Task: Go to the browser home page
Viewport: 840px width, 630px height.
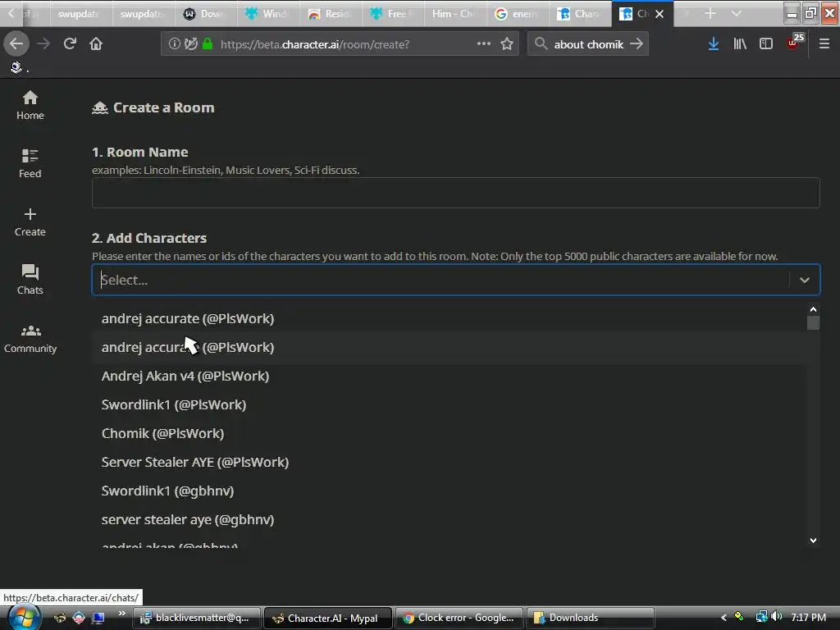Action: (x=96, y=44)
